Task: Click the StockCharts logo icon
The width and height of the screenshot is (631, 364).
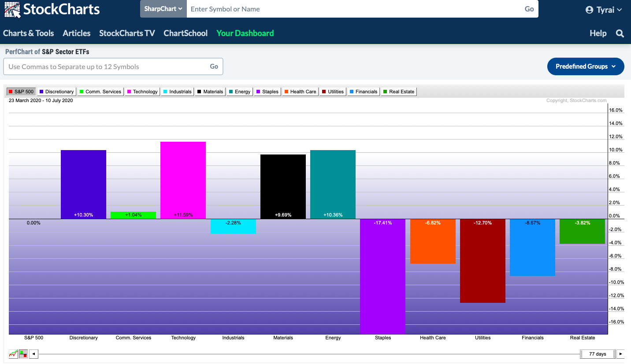Action: tap(12, 9)
